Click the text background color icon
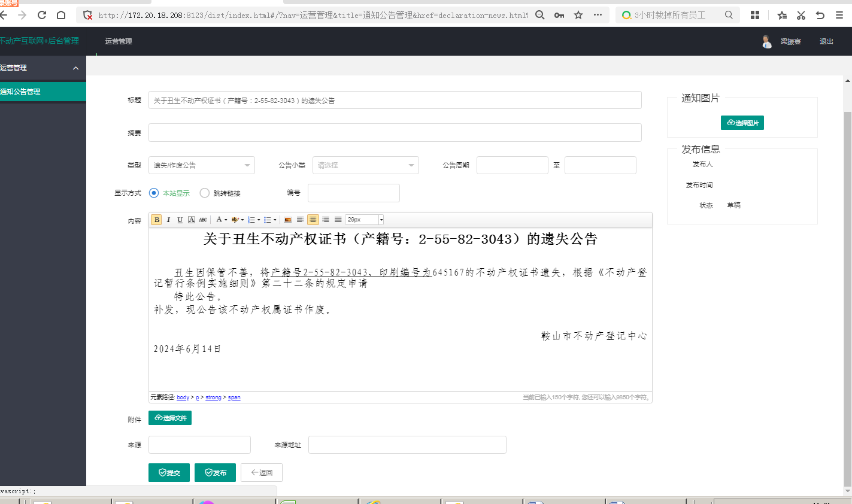Image resolution: width=852 pixels, height=504 pixels. click(235, 220)
